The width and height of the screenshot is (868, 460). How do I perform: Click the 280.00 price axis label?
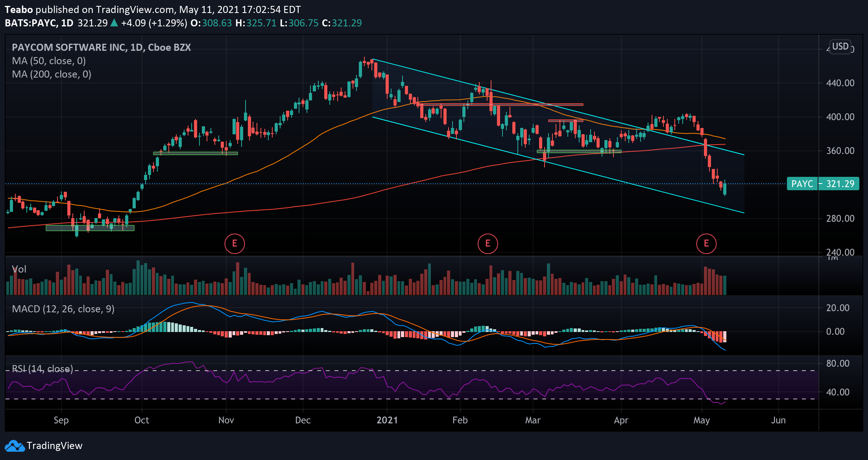(840, 219)
